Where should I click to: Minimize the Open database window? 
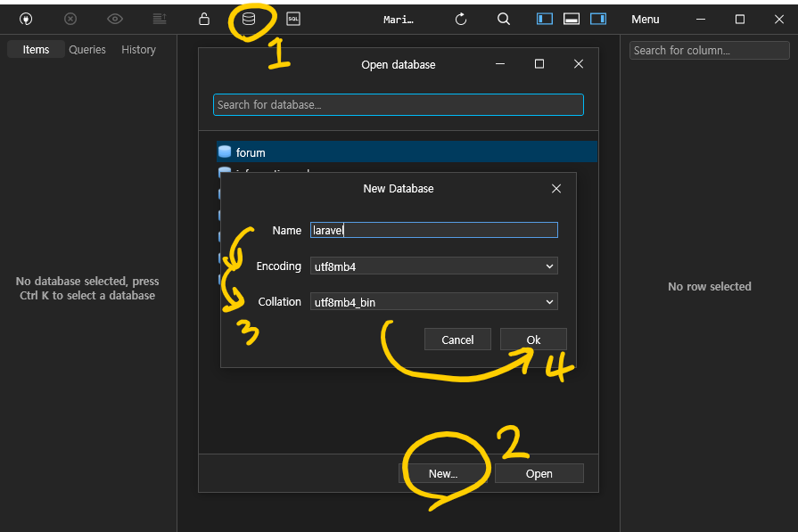point(500,64)
